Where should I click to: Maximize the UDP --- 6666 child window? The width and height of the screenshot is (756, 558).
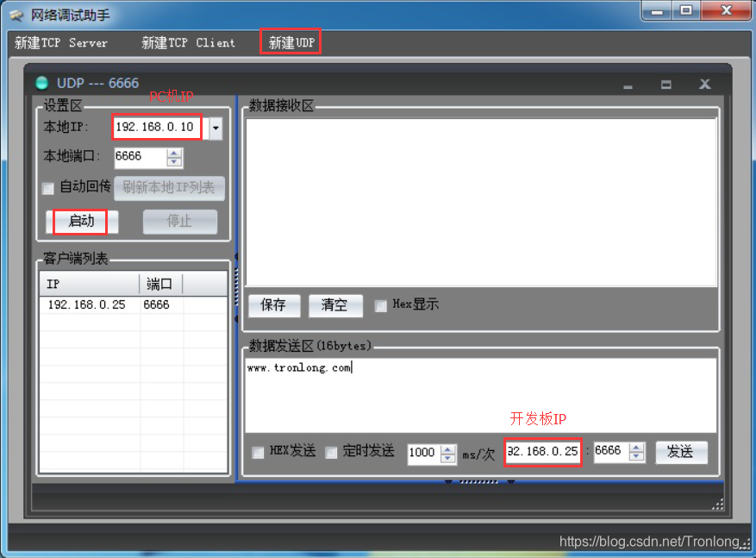[x=666, y=85]
